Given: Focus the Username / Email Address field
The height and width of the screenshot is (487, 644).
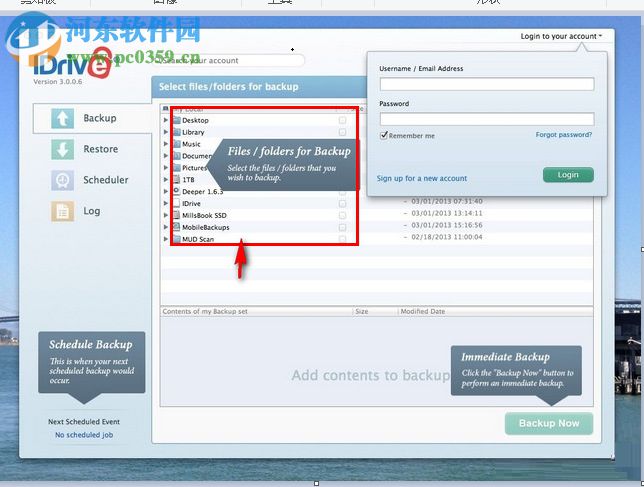Looking at the screenshot, I should point(487,84).
